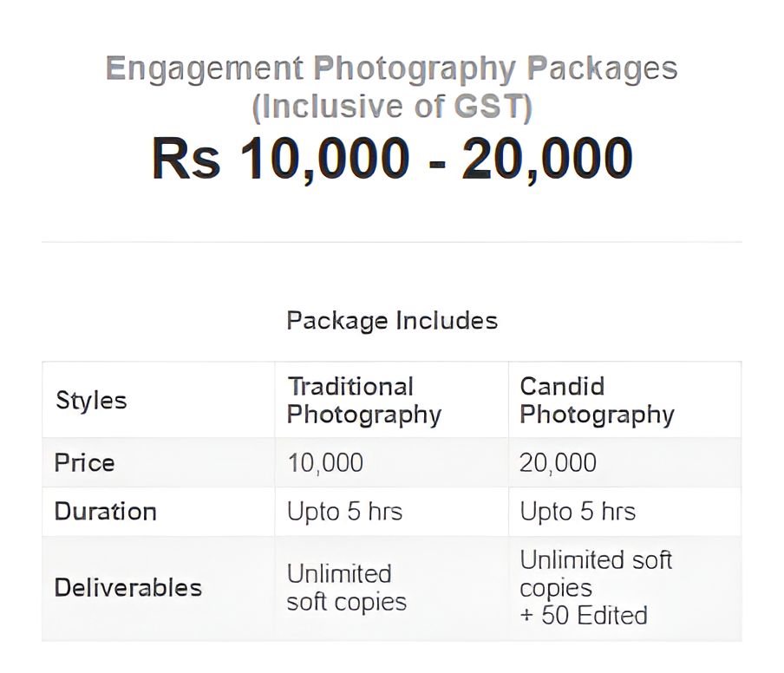784x673 pixels.
Task: Click the Package Includes heading
Action: click(x=392, y=321)
